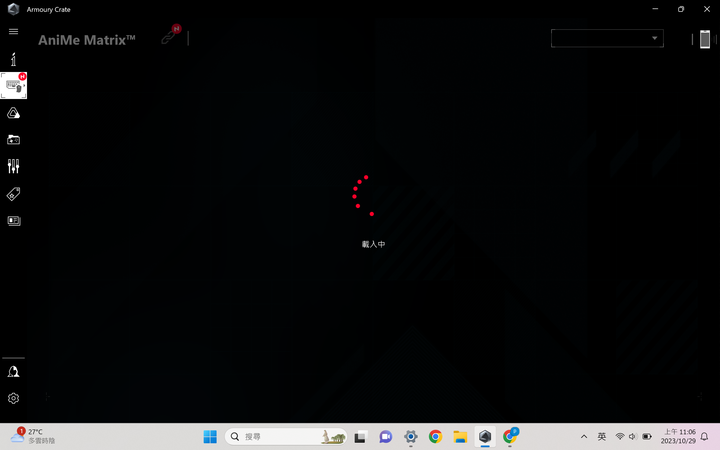Select the Device icon in sidebar
Image resolution: width=720 pixels, height=450 pixels.
tap(13, 85)
